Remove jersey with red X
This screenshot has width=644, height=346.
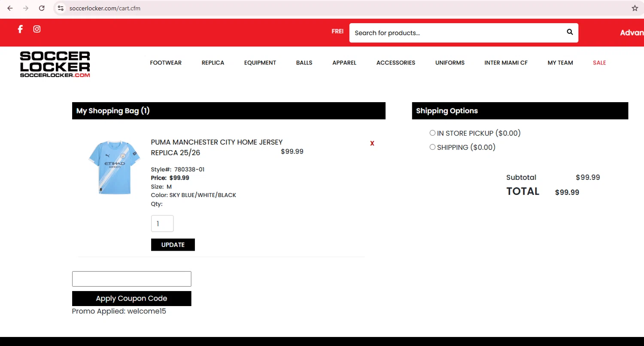372,143
